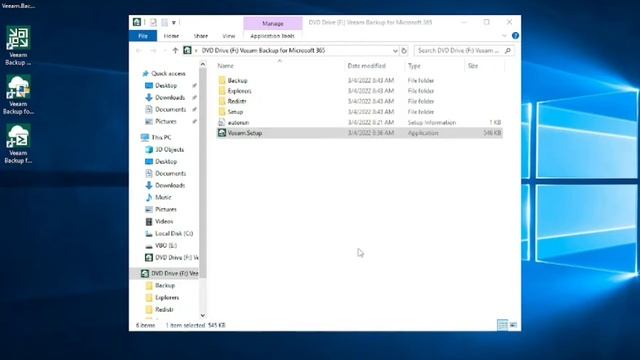640x360 pixels.
Task: Click the 'Setup Information' type cell
Action: [x=432, y=122]
